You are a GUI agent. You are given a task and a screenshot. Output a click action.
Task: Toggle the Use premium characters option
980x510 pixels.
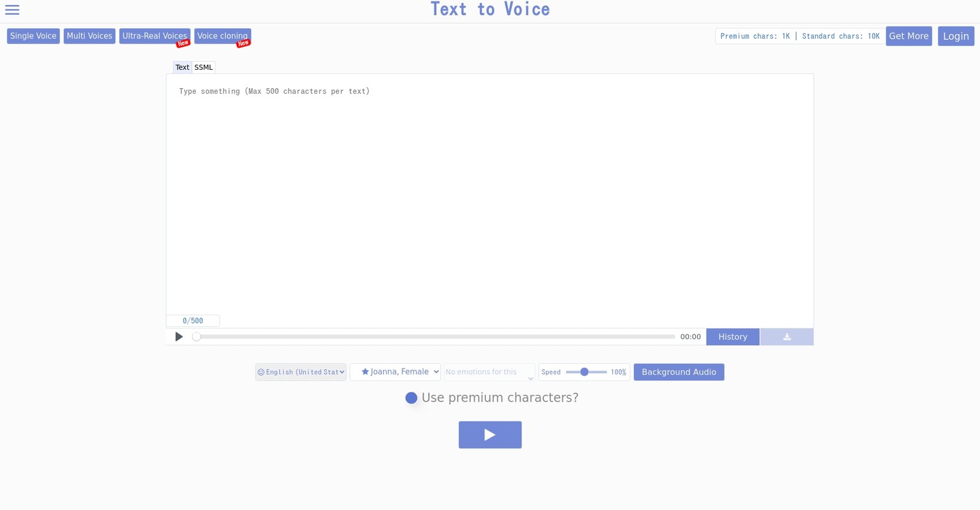click(411, 397)
